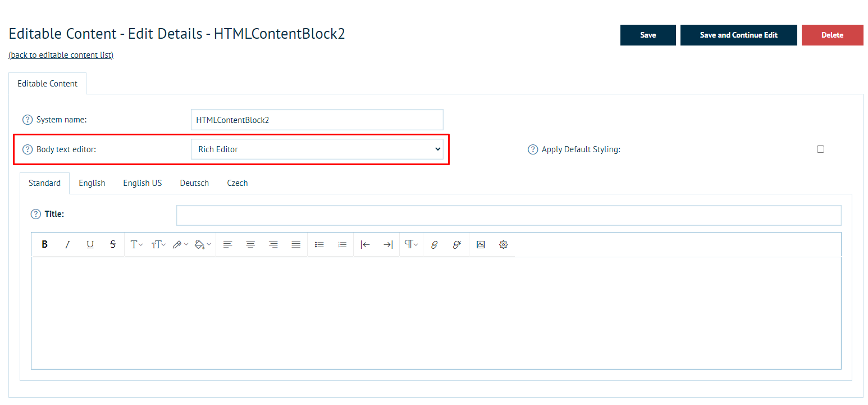868x405 pixels.
Task: Click the insert link icon
Action: pos(434,244)
